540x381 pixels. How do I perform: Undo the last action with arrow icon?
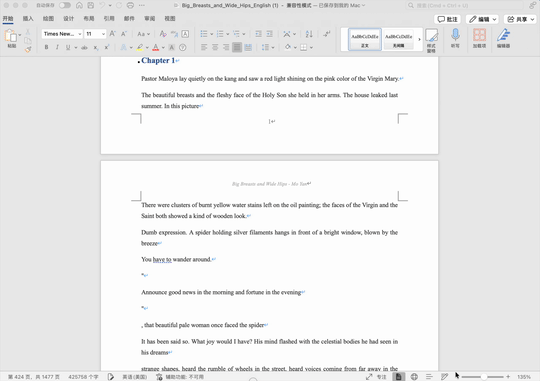102,5
